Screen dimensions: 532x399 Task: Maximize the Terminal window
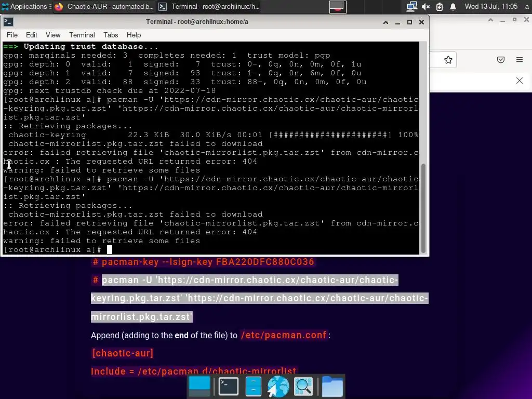tap(409, 22)
